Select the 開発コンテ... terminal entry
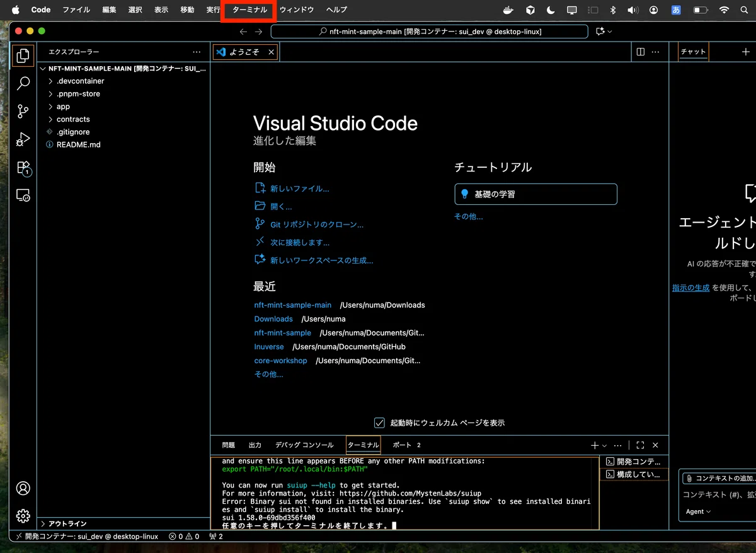Screen dimensions: 756x553 click(634, 462)
